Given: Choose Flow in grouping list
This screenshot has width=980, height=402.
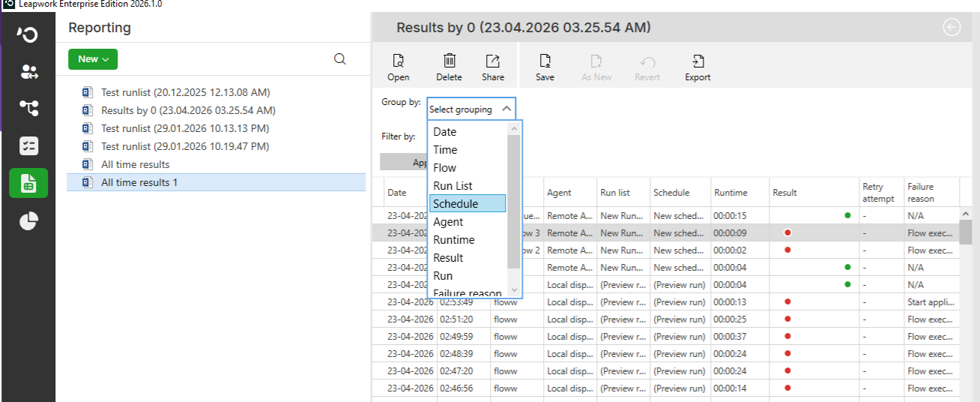Looking at the screenshot, I should (468, 167).
